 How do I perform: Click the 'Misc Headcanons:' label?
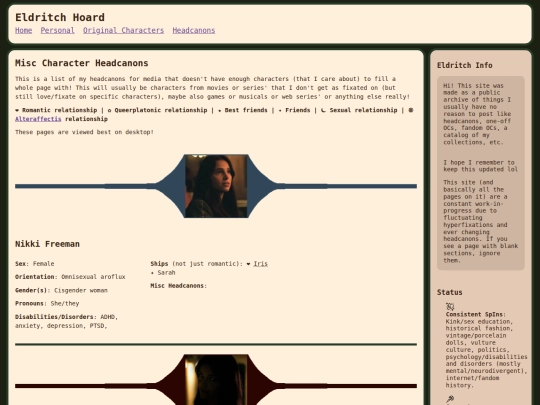coord(178,286)
